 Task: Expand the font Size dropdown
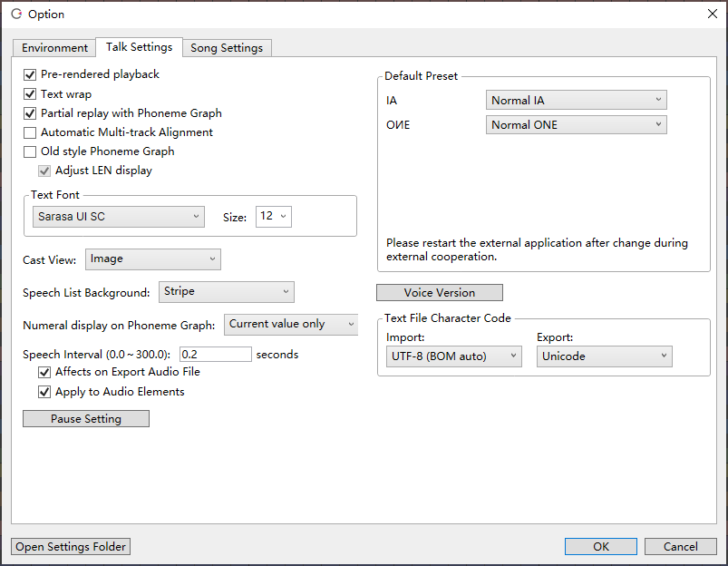pyautogui.click(x=274, y=217)
